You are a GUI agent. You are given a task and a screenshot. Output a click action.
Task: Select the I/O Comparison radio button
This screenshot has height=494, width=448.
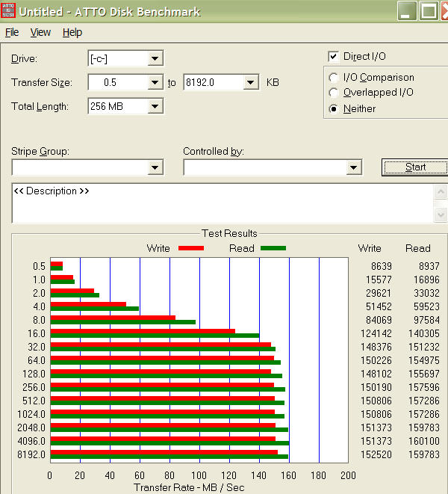click(x=334, y=78)
